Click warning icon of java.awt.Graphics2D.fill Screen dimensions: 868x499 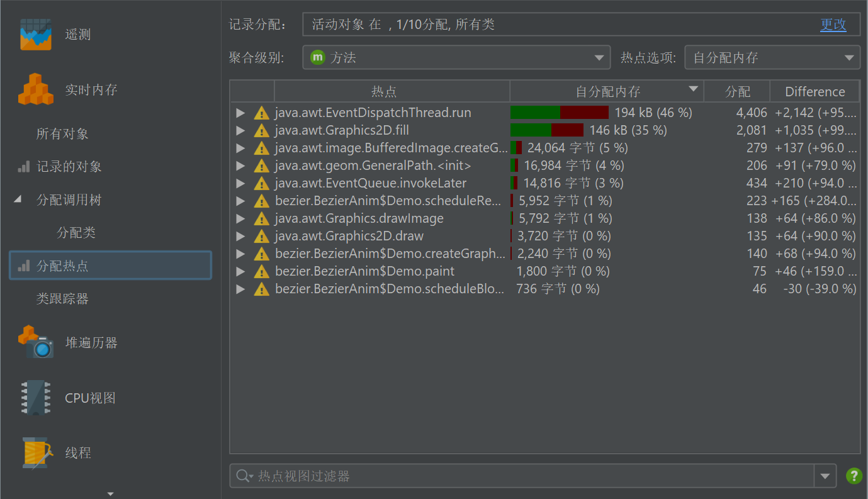pyautogui.click(x=261, y=131)
